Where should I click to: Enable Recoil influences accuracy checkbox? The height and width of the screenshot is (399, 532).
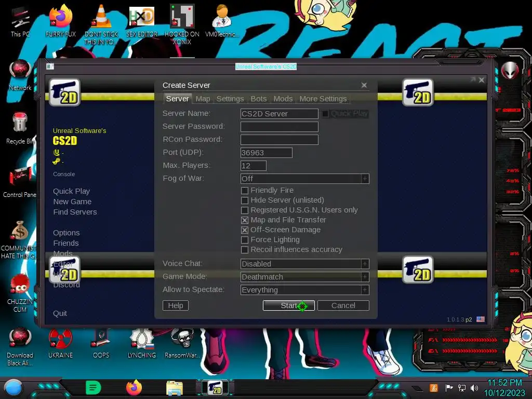pos(245,250)
